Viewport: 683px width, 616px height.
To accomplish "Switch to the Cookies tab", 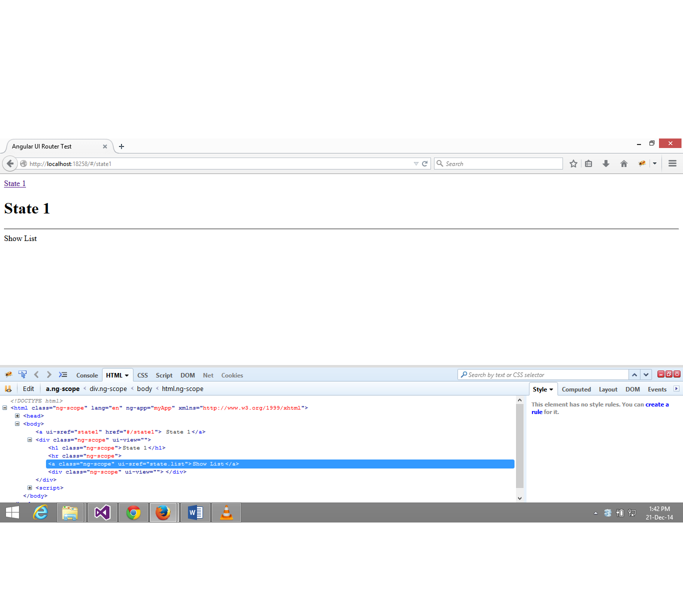I will [x=232, y=375].
